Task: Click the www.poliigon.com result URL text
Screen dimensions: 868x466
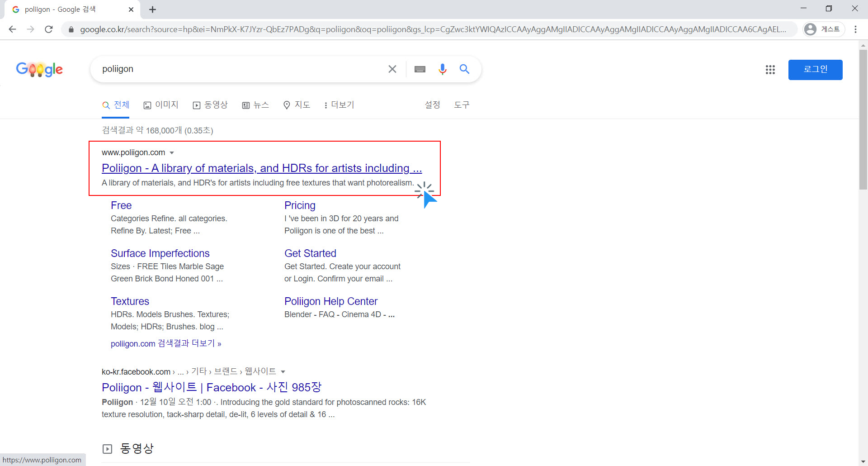Action: coord(133,152)
